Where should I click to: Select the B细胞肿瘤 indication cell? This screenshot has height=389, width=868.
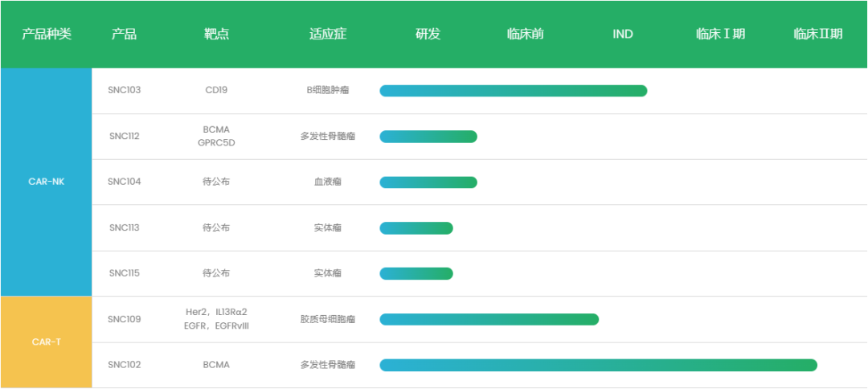tap(328, 90)
